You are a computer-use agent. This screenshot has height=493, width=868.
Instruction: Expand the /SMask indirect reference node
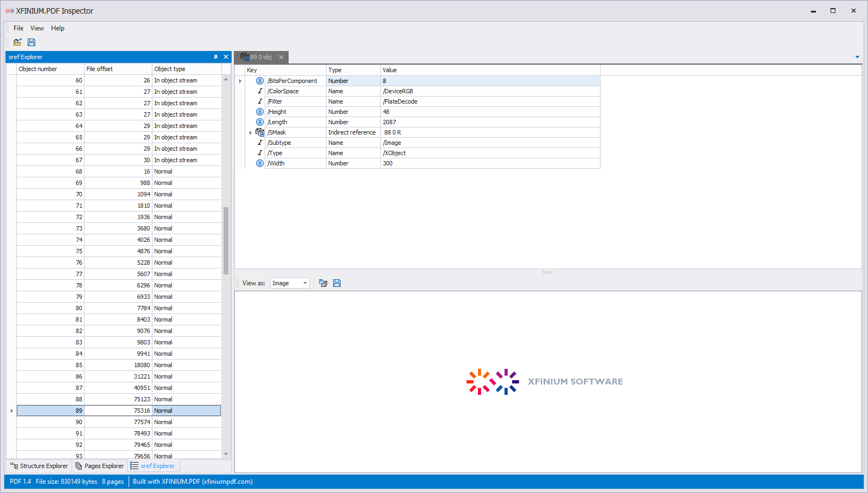point(251,133)
